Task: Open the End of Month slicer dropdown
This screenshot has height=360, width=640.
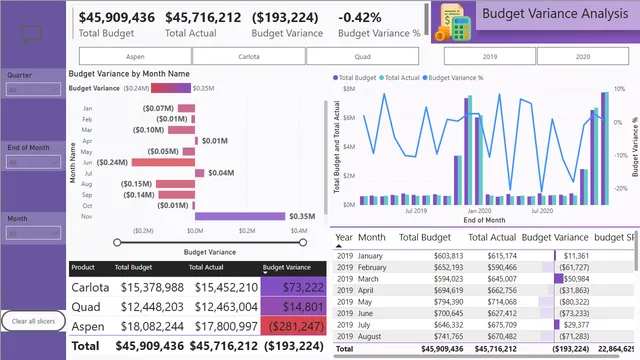Action: 33,162
